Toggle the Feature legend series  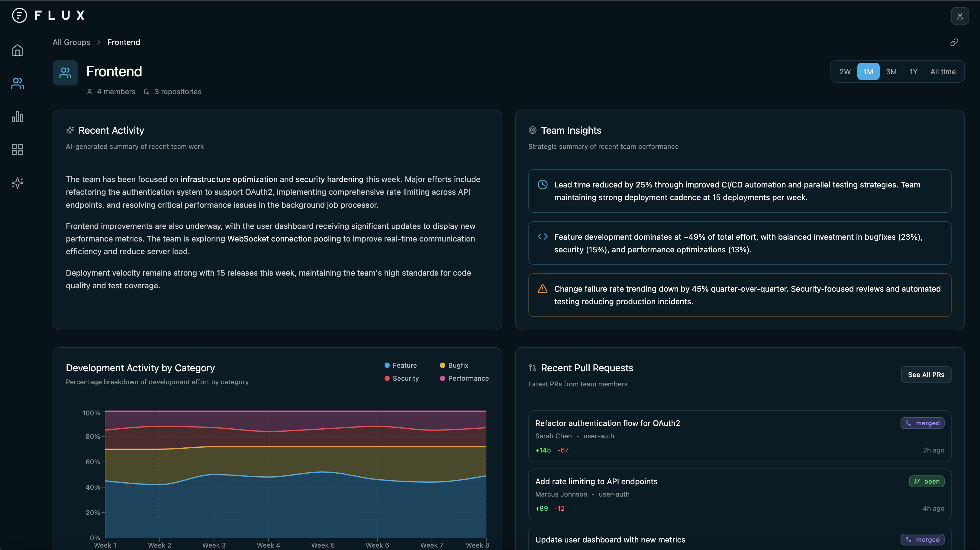click(401, 365)
